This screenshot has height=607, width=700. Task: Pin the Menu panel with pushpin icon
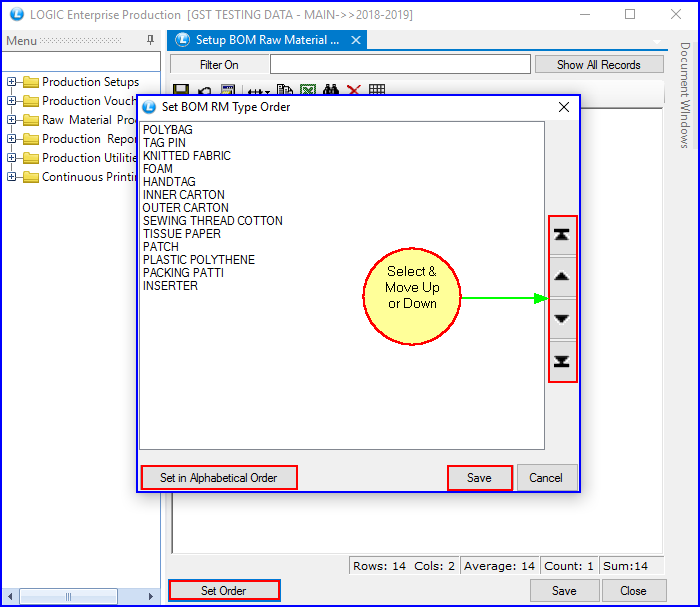150,40
